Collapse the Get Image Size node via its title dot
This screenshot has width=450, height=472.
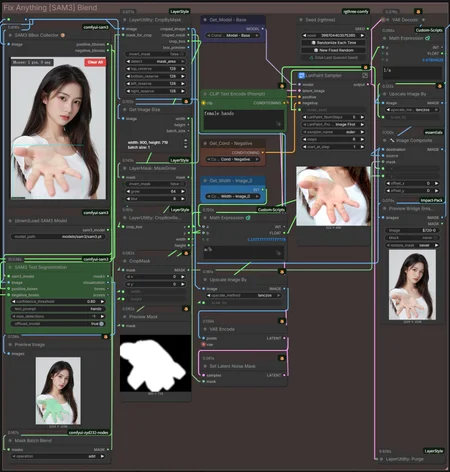[x=125, y=109]
